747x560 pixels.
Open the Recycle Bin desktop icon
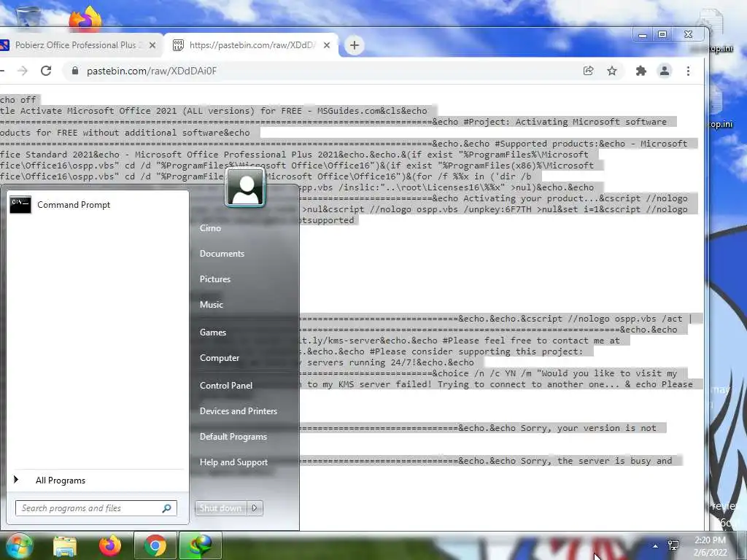28,17
